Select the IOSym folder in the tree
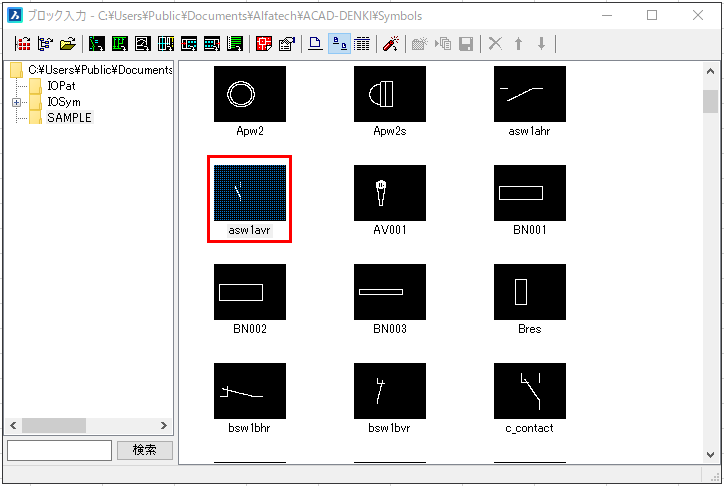 click(64, 102)
